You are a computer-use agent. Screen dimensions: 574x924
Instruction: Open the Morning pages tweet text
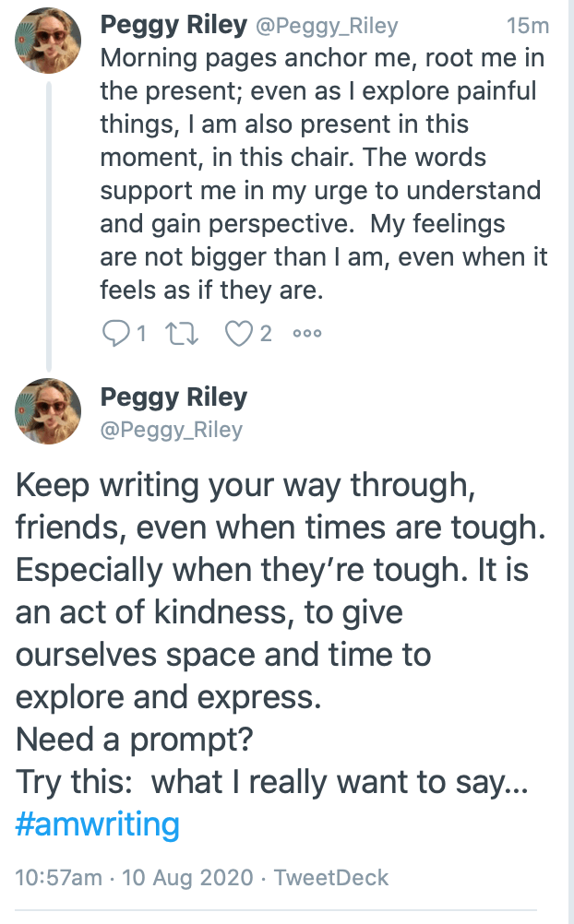(x=323, y=175)
